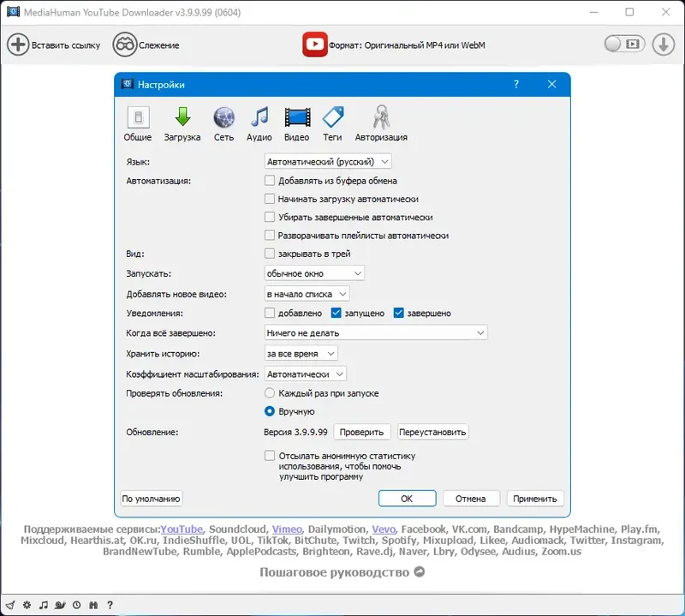Toggle the auto-start video switch in toolbar
This screenshot has height=616, width=685.
tap(624, 45)
